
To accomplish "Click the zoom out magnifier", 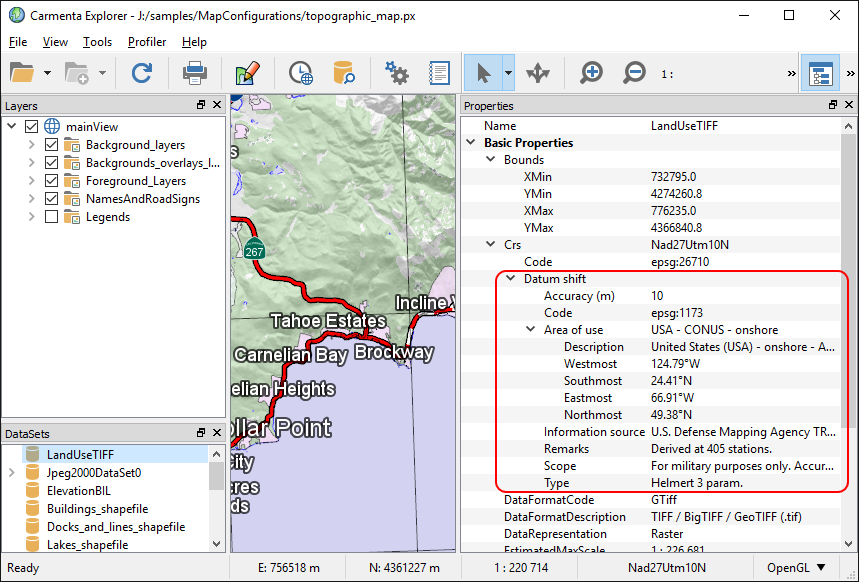I will coord(634,73).
